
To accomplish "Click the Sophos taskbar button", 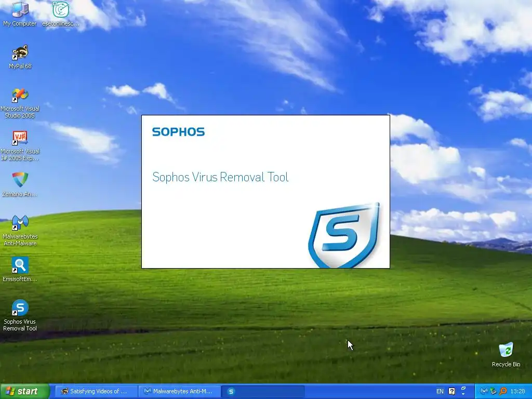I will pyautogui.click(x=263, y=391).
